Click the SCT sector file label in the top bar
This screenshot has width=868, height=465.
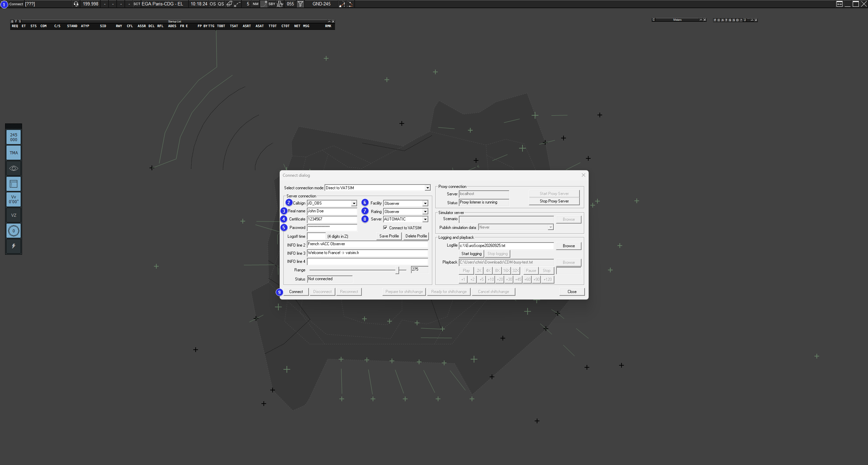pos(137,4)
